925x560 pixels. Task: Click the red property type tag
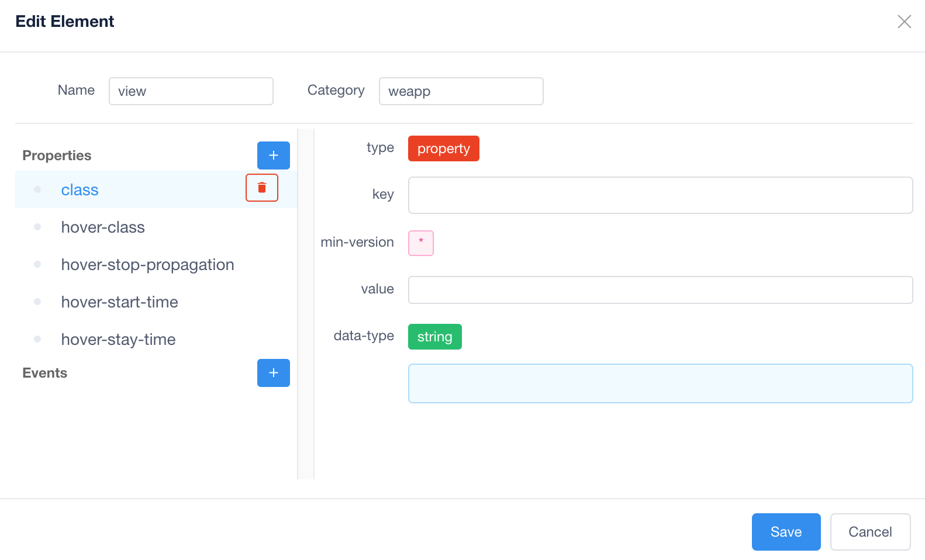pyautogui.click(x=444, y=148)
